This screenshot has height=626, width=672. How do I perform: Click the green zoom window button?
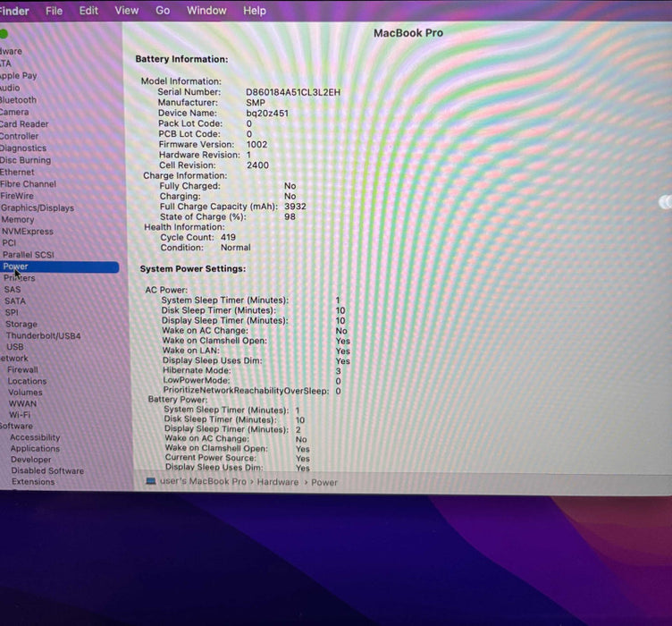pos(4,33)
